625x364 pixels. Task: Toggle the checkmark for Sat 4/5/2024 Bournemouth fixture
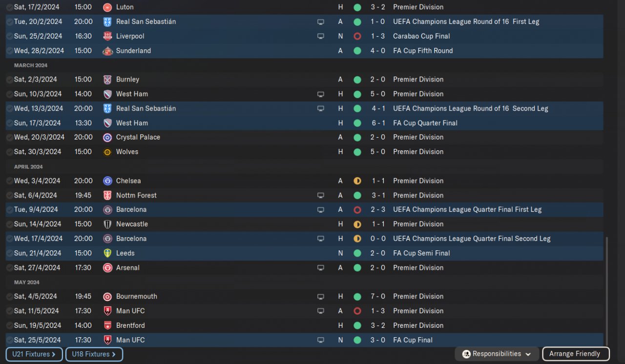[9, 297]
